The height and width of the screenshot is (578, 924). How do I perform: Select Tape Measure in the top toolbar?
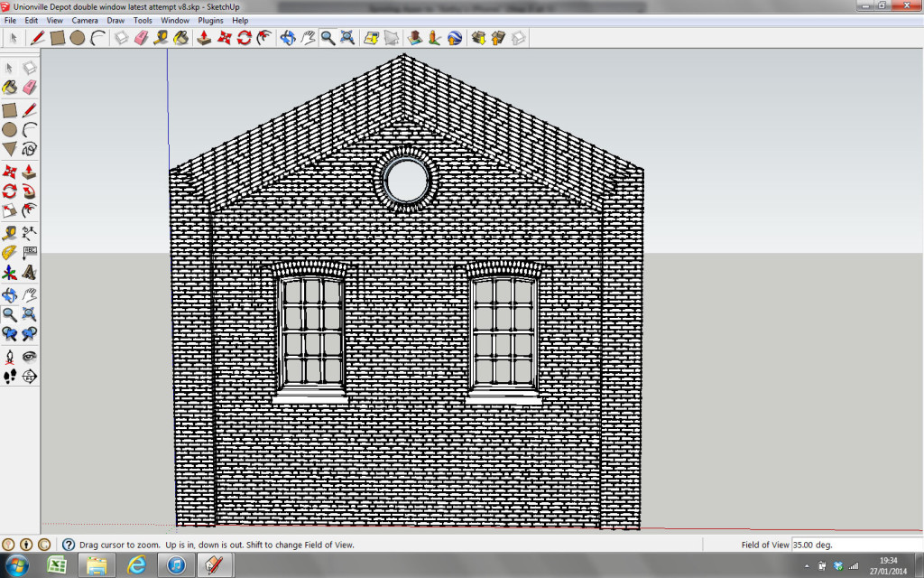(161, 38)
